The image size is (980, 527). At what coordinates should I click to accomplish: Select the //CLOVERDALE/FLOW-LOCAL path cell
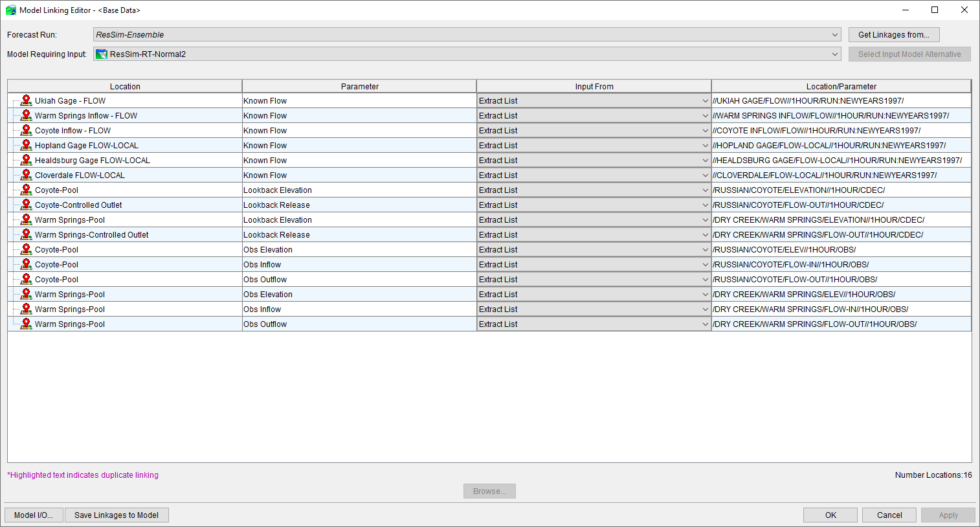tap(841, 175)
